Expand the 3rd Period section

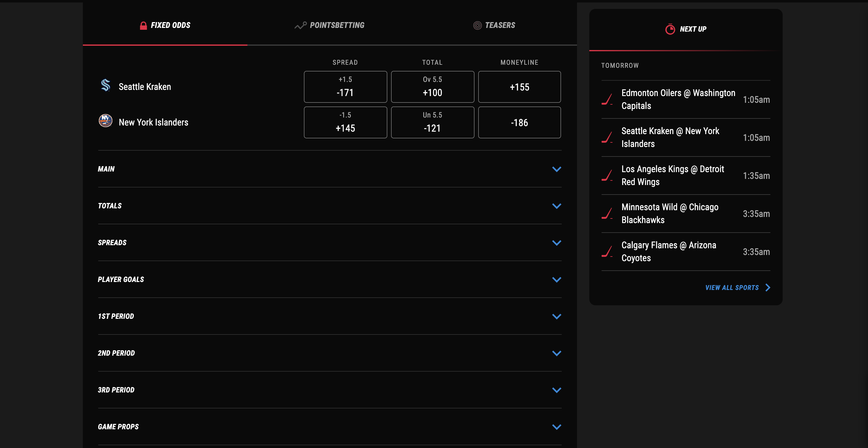tap(330, 390)
